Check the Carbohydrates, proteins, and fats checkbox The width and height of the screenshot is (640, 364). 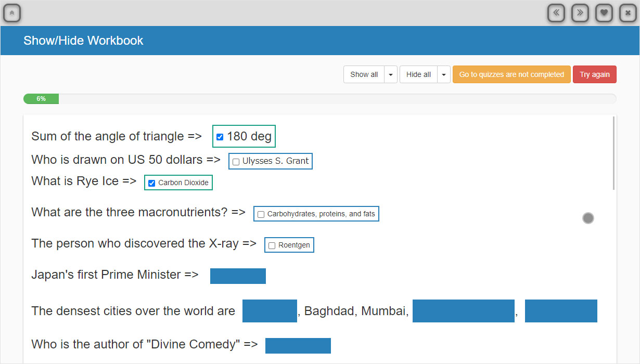(261, 214)
